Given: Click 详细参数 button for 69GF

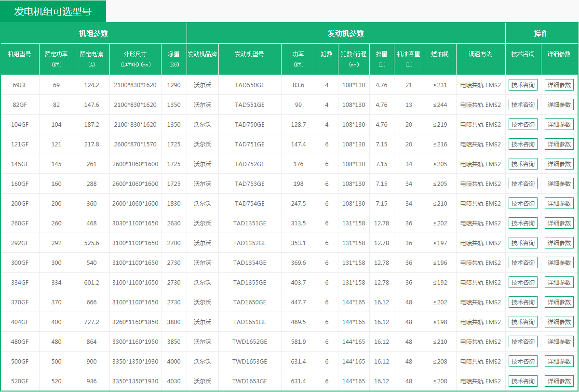Looking at the screenshot, I should tap(559, 85).
